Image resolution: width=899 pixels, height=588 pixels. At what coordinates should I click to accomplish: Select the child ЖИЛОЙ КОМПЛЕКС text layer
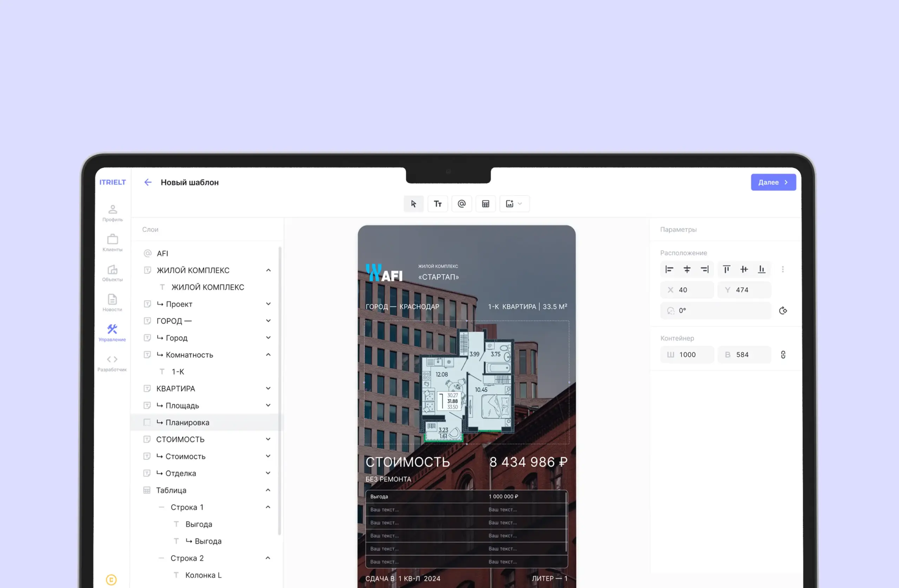207,288
